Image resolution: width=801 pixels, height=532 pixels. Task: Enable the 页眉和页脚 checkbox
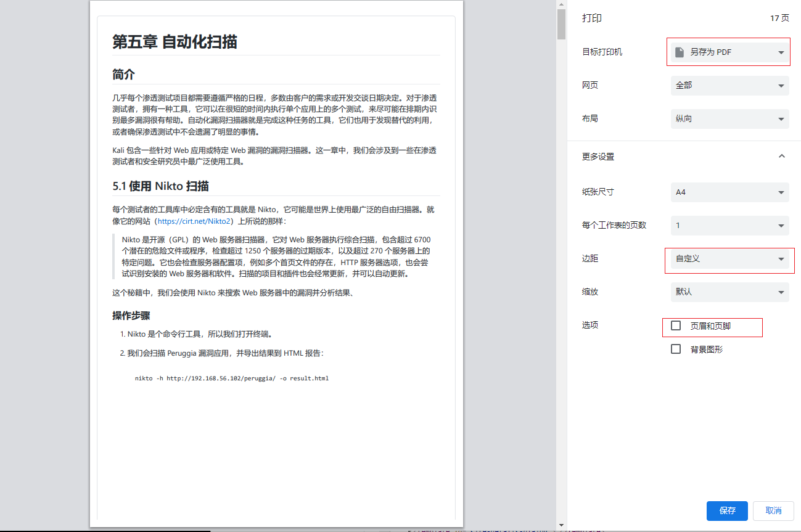coord(675,325)
